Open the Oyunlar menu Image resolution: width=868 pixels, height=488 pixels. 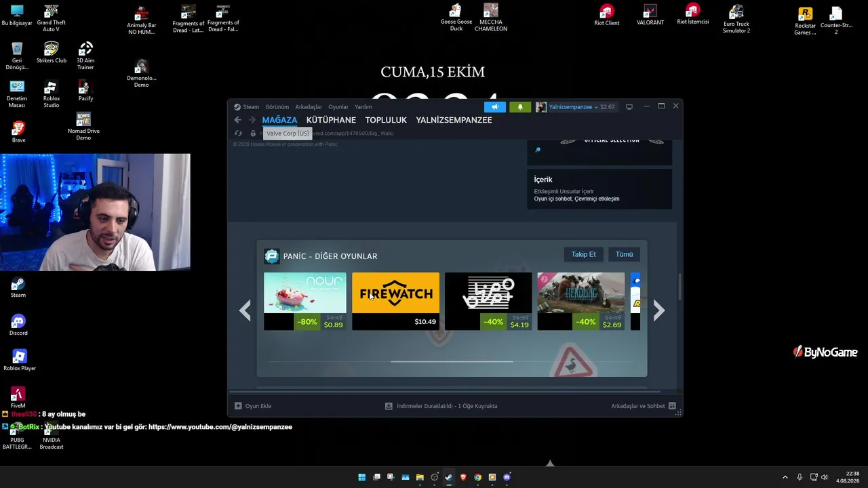pyautogui.click(x=338, y=107)
